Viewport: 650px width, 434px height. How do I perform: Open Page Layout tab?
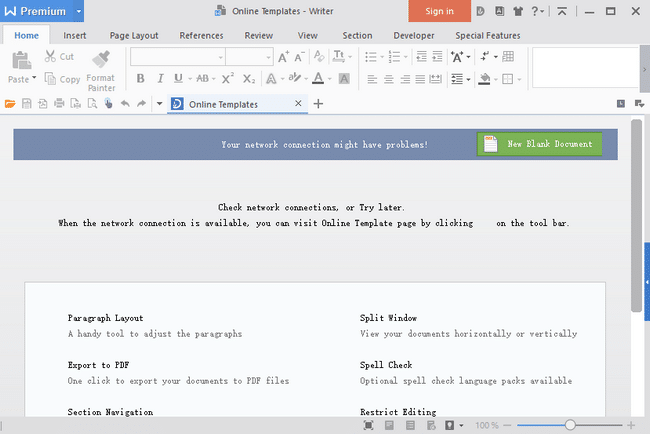[x=134, y=36]
